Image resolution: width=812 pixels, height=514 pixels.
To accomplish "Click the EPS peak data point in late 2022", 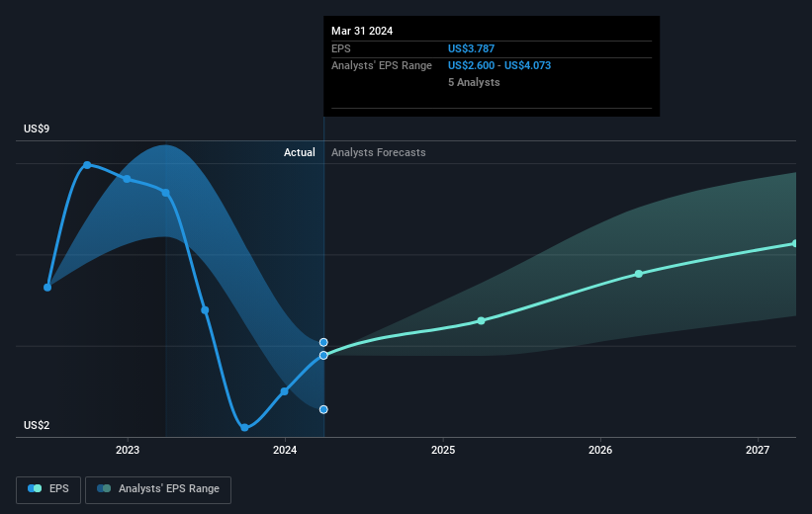I will (x=87, y=165).
